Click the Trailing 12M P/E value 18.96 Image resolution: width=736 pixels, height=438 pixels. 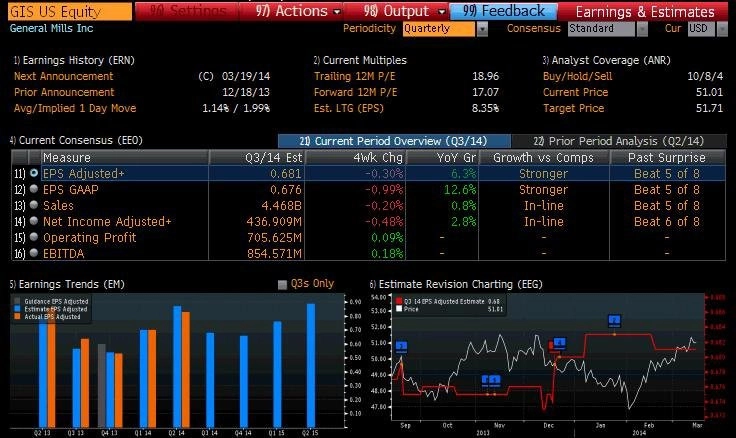coord(485,76)
